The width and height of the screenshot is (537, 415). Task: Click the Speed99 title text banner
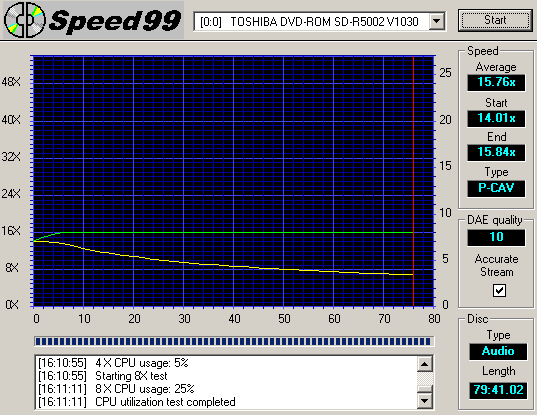114,21
